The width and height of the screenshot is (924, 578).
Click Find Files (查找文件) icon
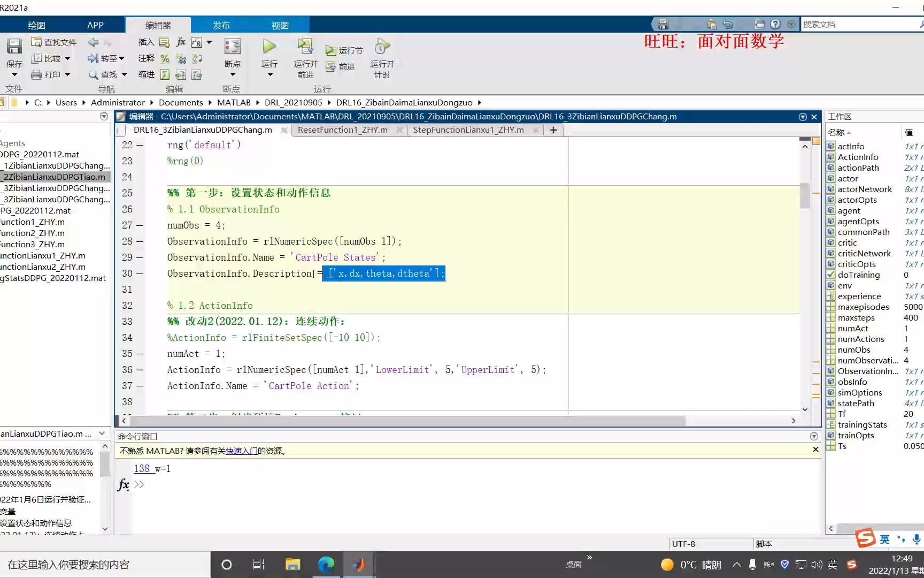click(36, 42)
